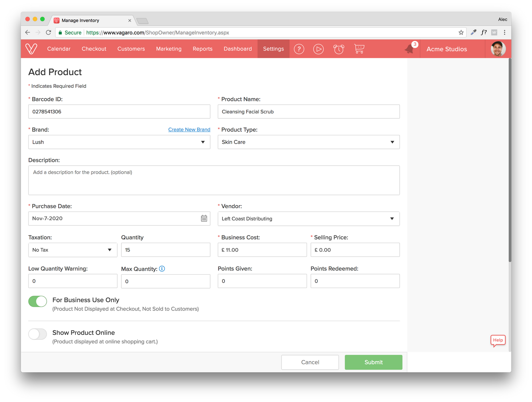Click the Cancel button

310,362
